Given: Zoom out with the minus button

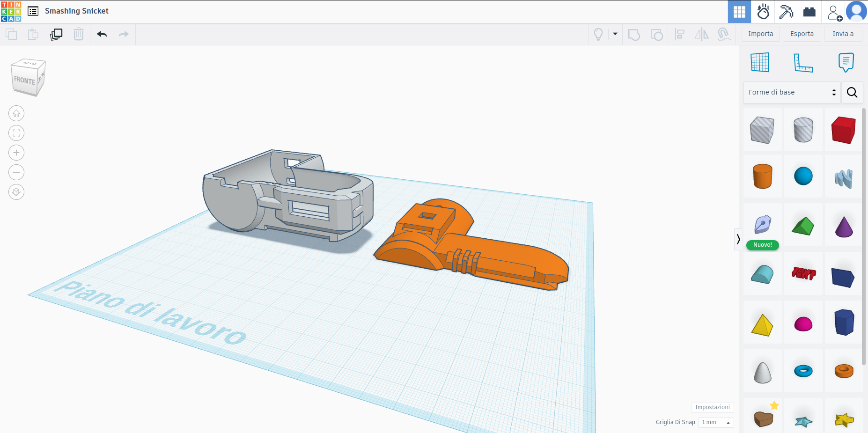Looking at the screenshot, I should pos(16,172).
